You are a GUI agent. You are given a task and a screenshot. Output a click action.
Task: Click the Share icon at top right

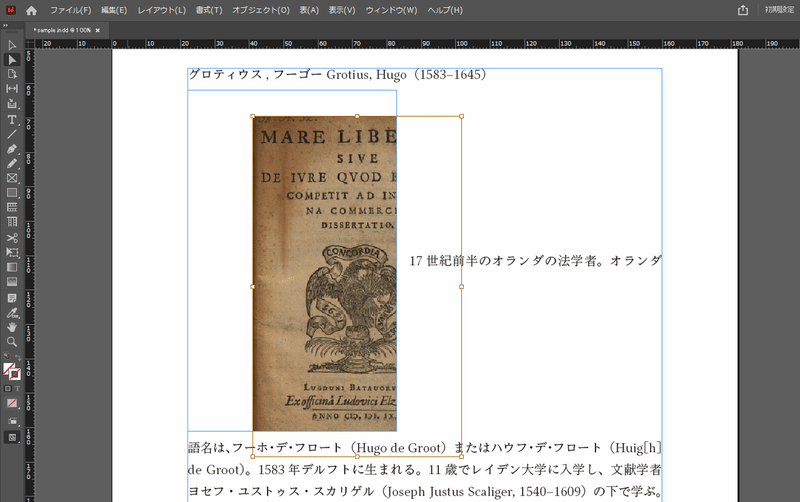tap(743, 10)
